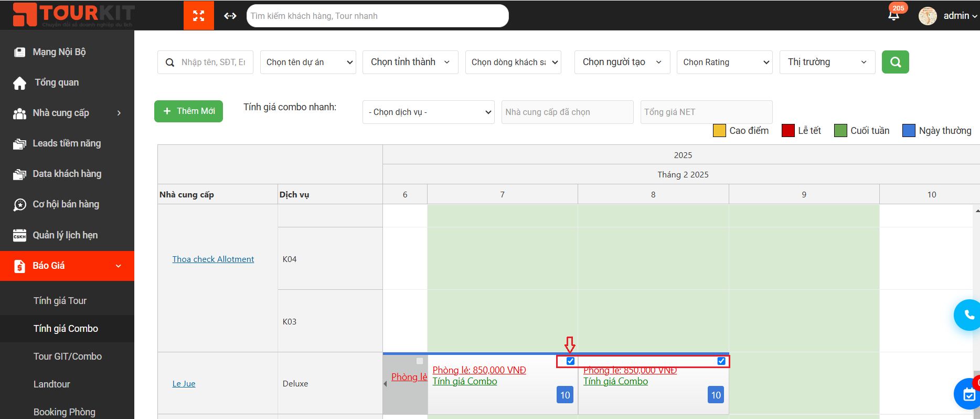Click the K04 service cell
This screenshot has height=419, width=980.
(x=330, y=259)
